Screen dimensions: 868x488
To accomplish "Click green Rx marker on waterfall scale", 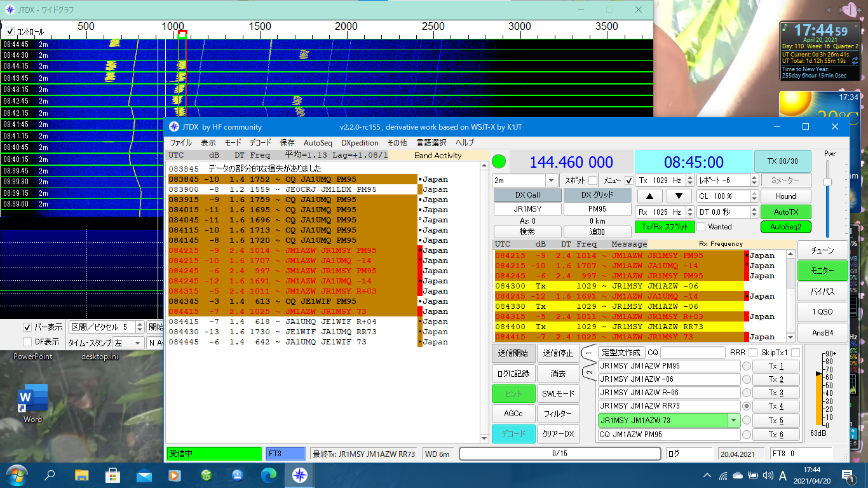I will [x=182, y=36].
